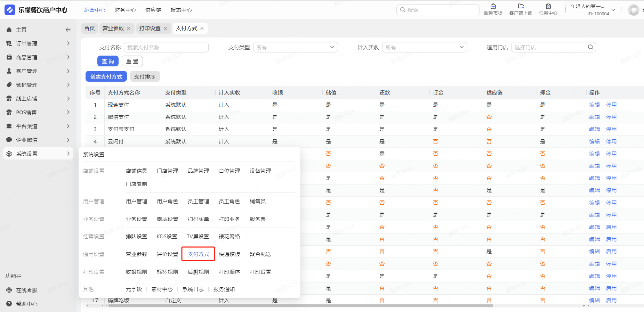Open 收银规则 in the 系统设置 popup
Image resolution: width=644 pixels, height=312 pixels.
136,272
